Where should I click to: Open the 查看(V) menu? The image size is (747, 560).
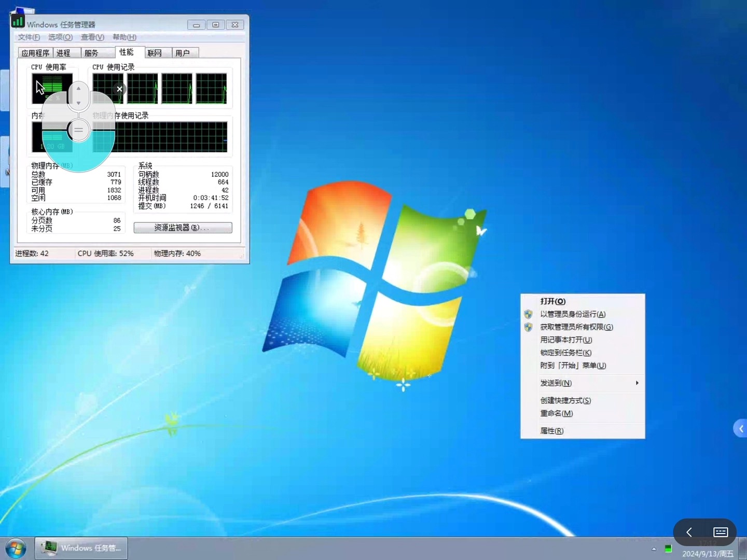coord(92,37)
